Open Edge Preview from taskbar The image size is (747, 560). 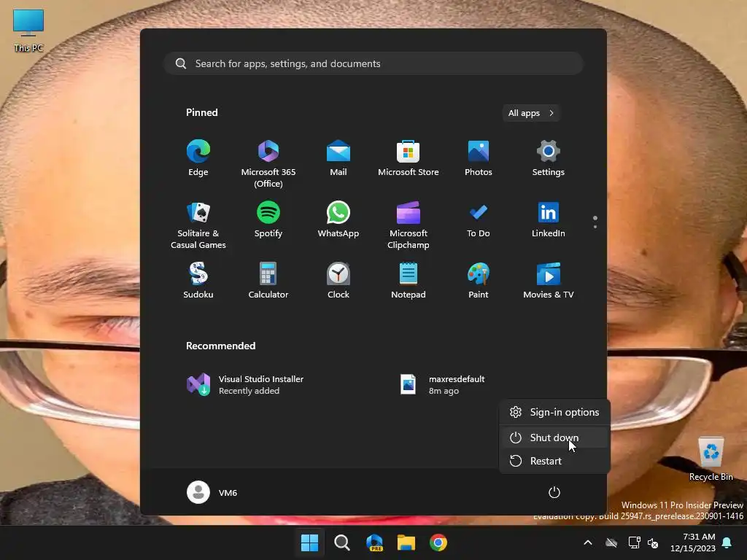374,542
